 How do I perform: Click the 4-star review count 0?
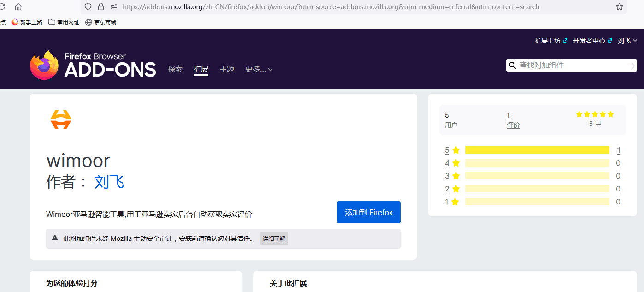point(618,163)
